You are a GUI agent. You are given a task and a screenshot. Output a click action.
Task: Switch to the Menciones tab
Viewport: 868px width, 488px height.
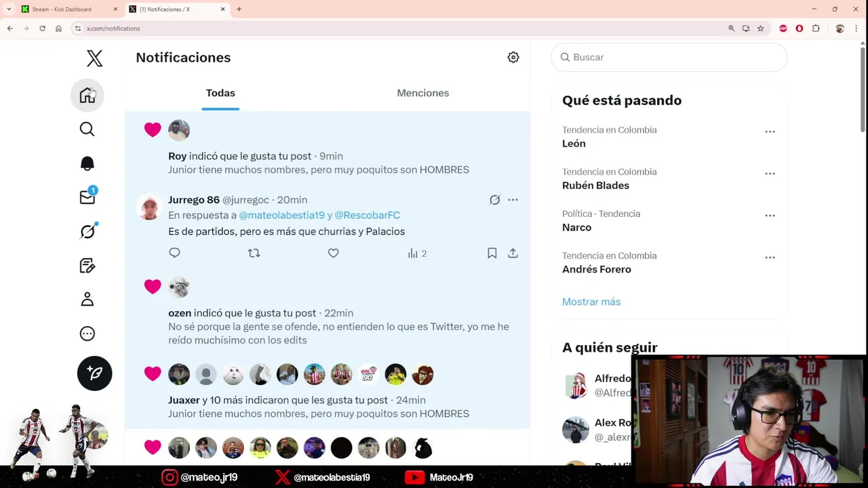423,93
